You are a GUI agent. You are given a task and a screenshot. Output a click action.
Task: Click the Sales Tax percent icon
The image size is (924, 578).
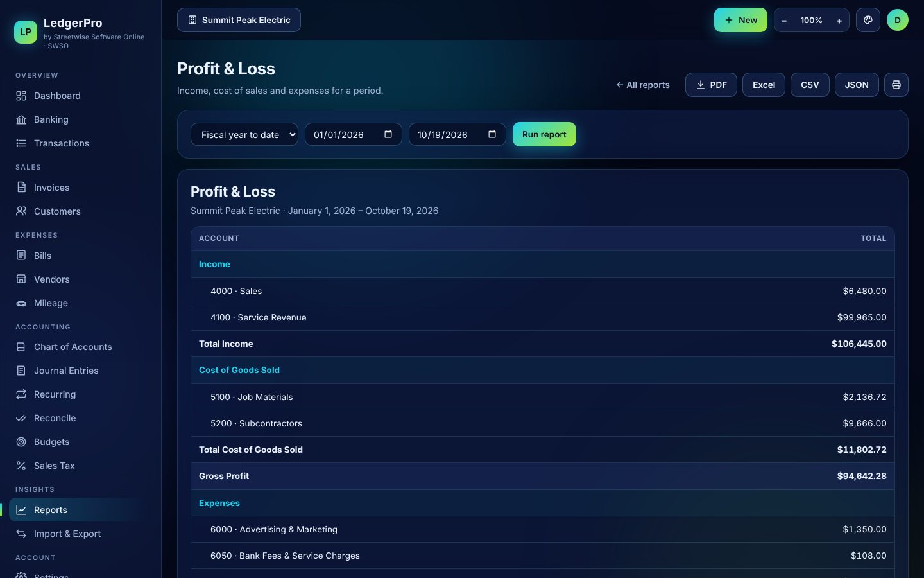(21, 466)
